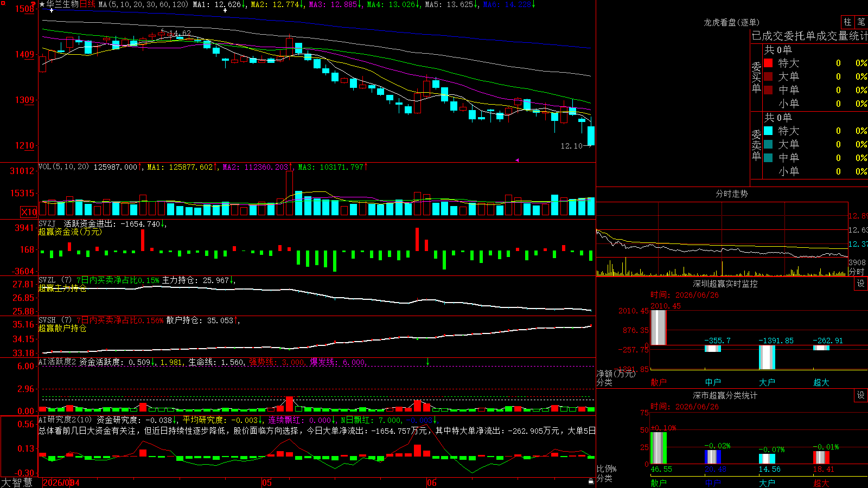Click the AI活跃度2 indicator name
Image resolution: width=868 pixels, height=488 pixels.
tap(58, 362)
